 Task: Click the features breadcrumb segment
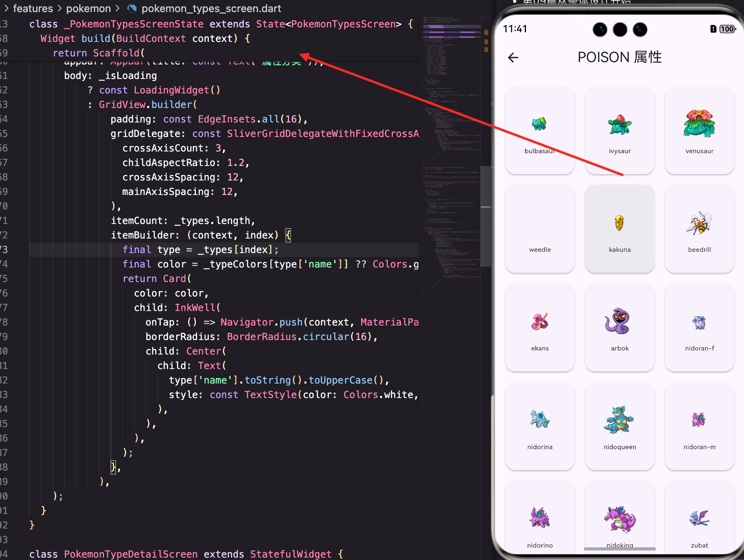coord(33,8)
